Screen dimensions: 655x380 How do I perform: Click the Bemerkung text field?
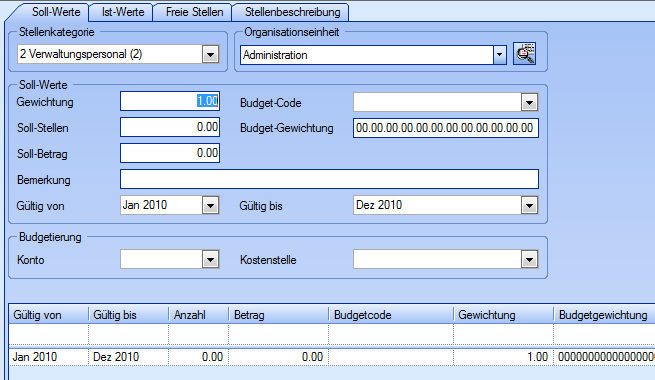click(x=329, y=179)
